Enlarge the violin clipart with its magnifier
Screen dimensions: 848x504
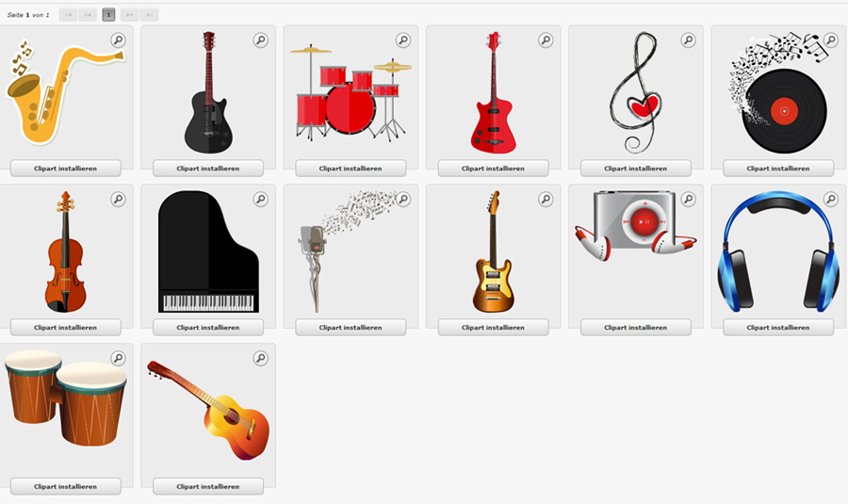(118, 199)
